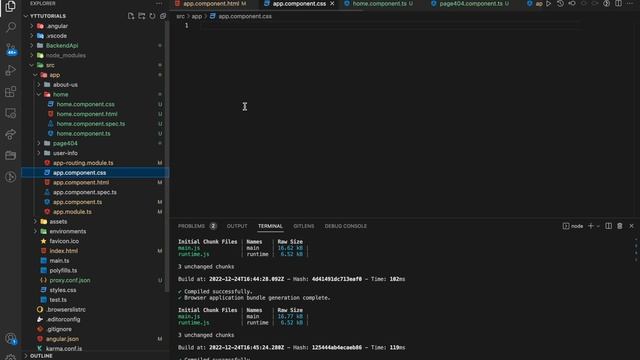The image size is (640, 360).
Task: Open editor more actions ellipsis
Action: 630,4
